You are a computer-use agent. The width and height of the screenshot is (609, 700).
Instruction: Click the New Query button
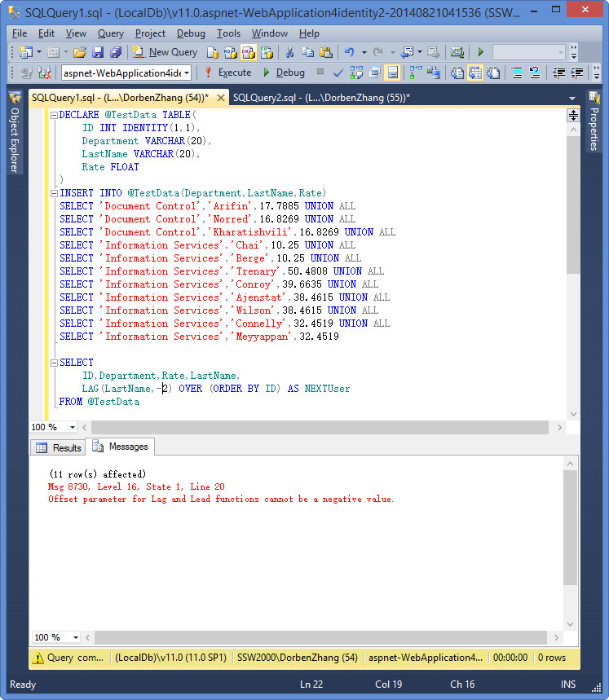[x=165, y=52]
